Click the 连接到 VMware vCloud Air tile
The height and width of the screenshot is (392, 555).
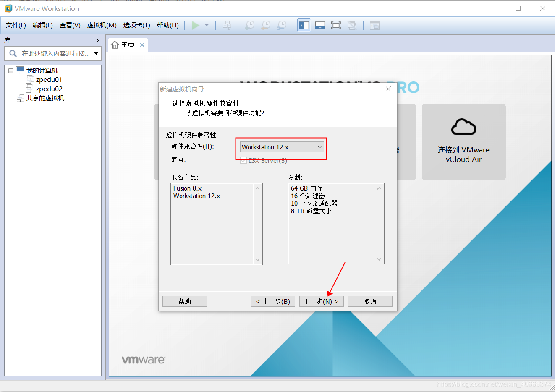coord(464,142)
